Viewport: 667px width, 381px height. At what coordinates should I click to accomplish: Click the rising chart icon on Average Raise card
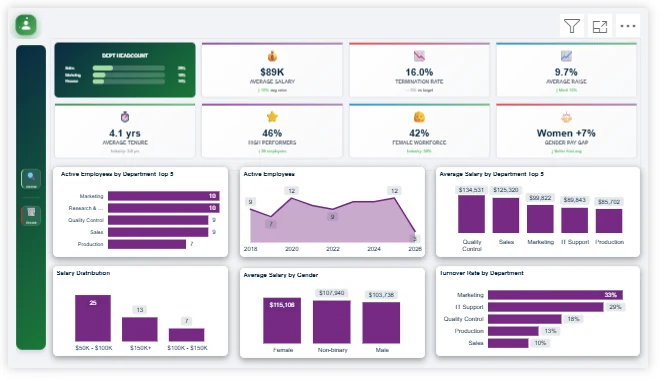point(566,56)
